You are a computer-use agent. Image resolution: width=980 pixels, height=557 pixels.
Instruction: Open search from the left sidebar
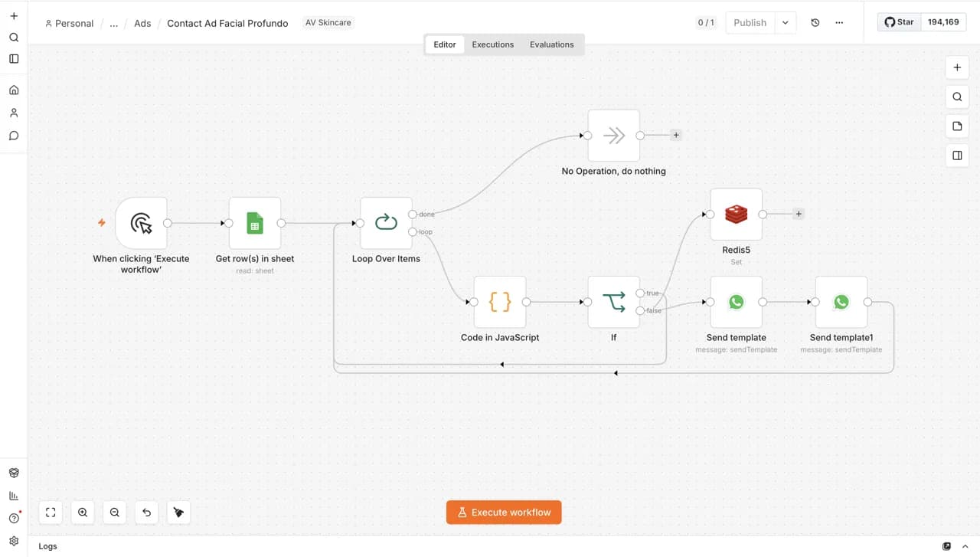[14, 37]
